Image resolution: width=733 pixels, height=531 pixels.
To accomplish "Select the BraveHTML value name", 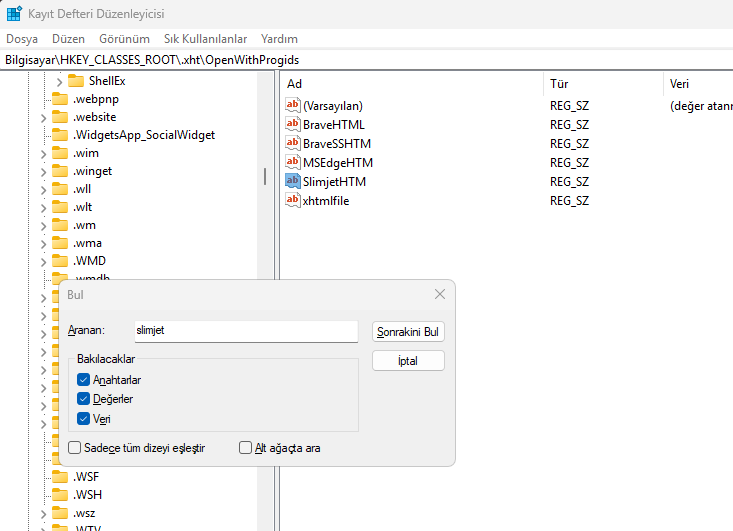I will (333, 125).
